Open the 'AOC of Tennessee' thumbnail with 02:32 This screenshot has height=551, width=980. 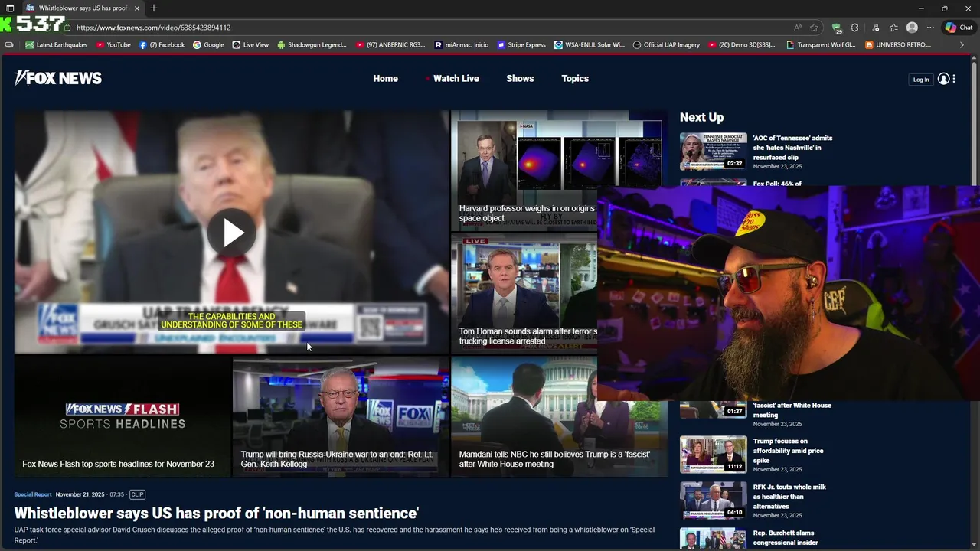point(713,151)
